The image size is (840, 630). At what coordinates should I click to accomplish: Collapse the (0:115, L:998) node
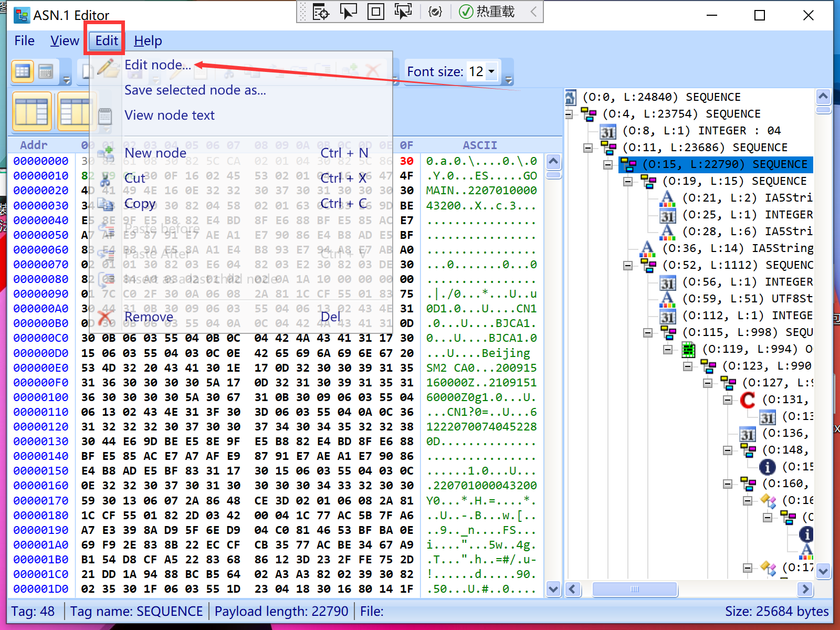648,332
